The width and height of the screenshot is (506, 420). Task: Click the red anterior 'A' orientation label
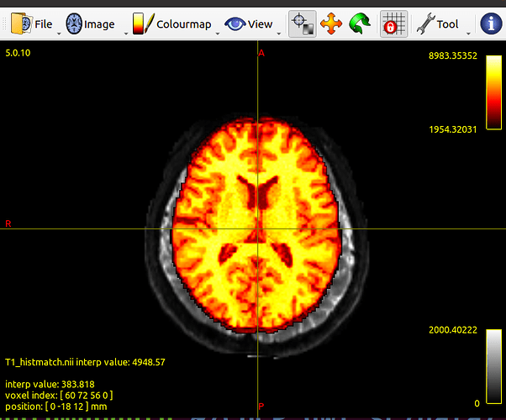tap(261, 53)
